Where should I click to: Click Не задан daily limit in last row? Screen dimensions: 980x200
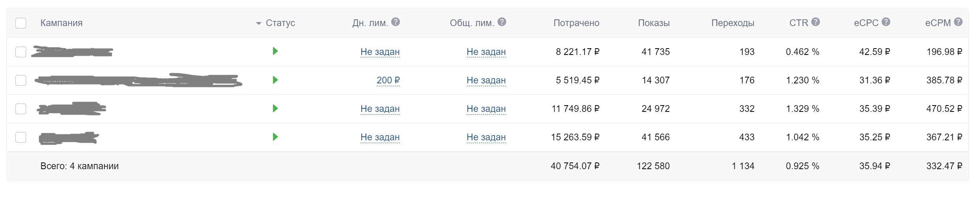pos(380,137)
